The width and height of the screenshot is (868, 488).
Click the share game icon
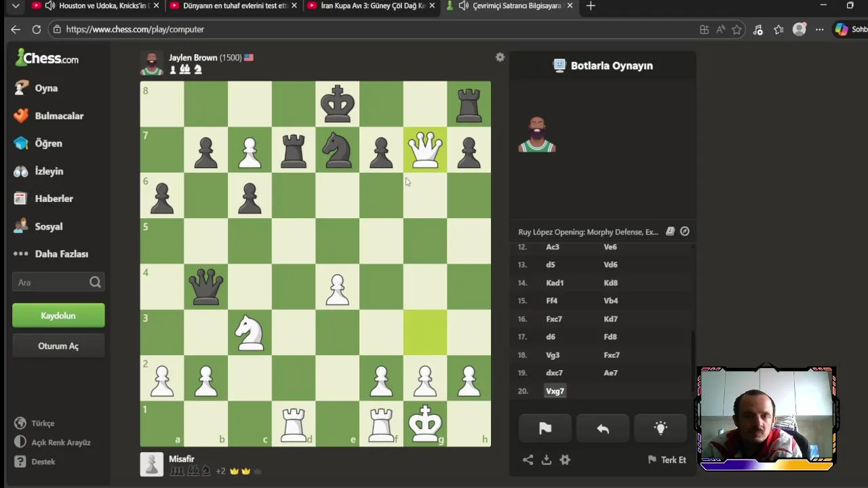tap(528, 460)
